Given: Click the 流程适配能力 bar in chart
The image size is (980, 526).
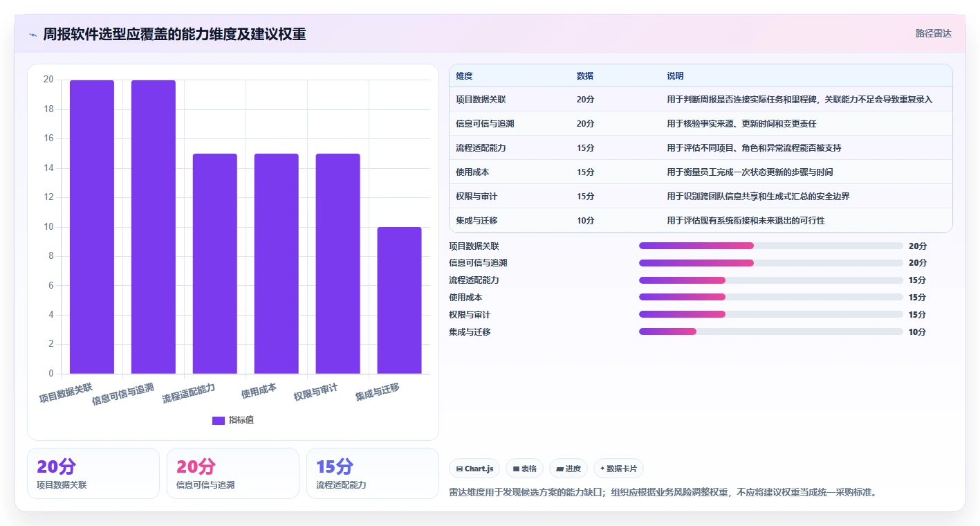Looking at the screenshot, I should [x=215, y=264].
